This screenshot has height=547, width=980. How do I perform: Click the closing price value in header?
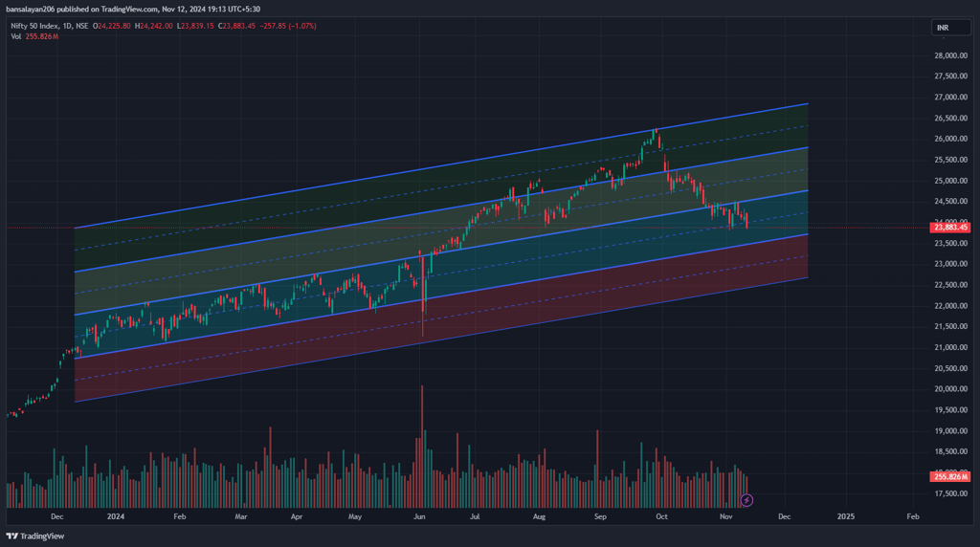238,26
